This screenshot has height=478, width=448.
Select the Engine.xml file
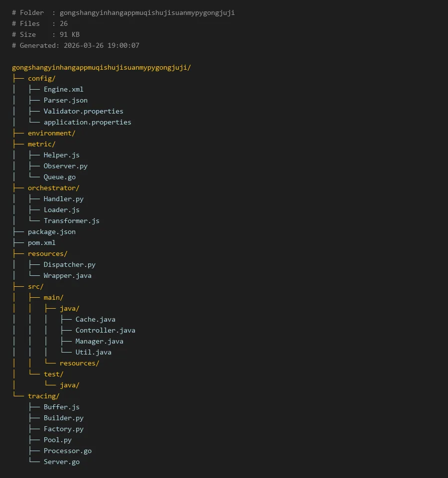pyautogui.click(x=63, y=89)
